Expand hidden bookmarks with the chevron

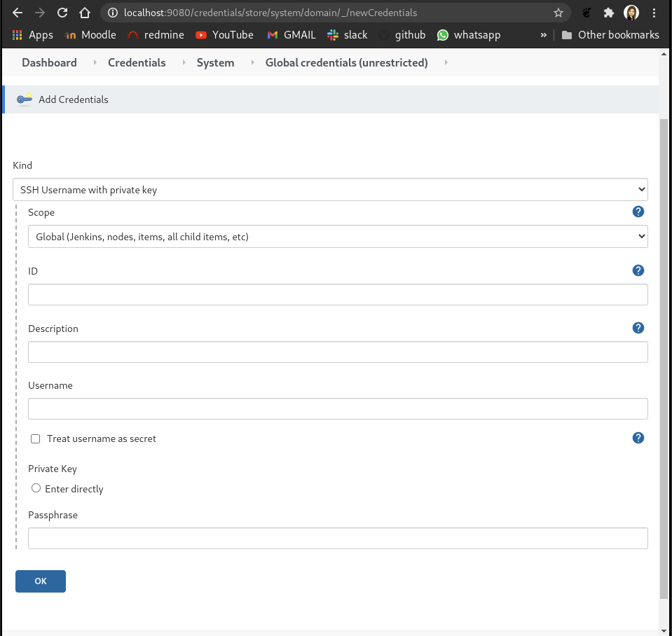(543, 35)
